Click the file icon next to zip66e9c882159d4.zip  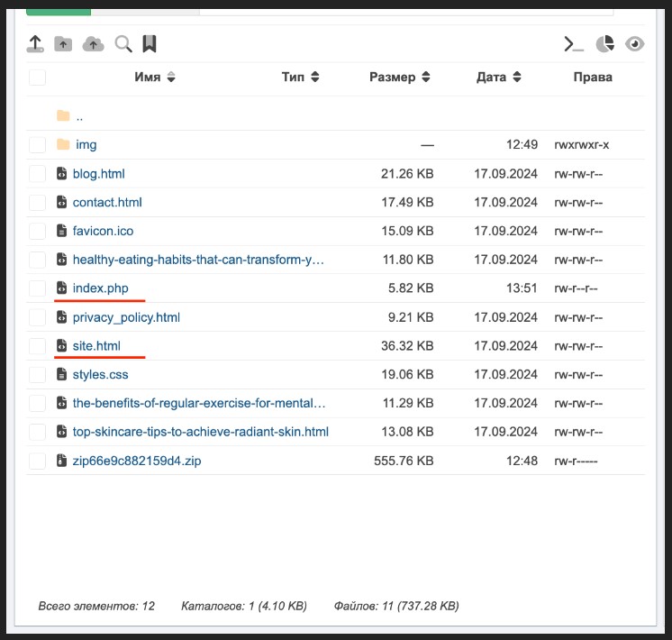[x=61, y=461]
